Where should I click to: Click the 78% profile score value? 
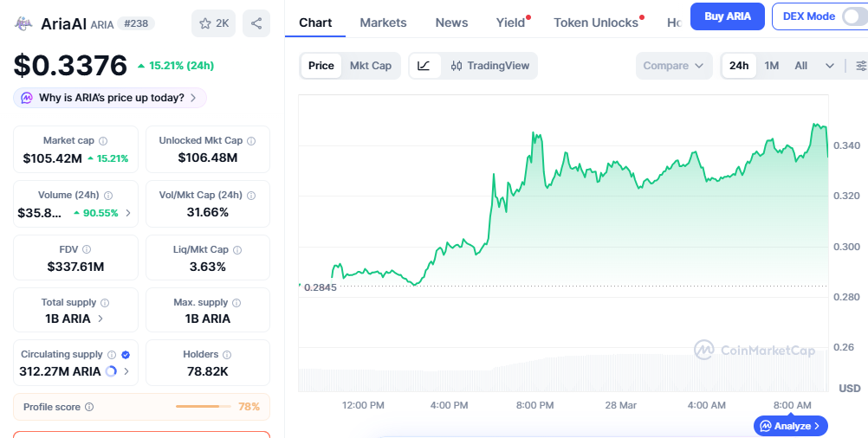click(x=249, y=407)
